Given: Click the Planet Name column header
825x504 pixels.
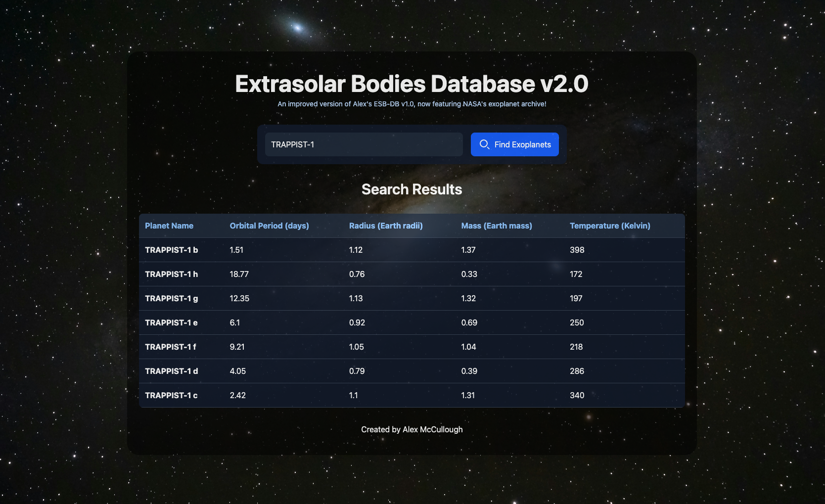Looking at the screenshot, I should 169,226.
